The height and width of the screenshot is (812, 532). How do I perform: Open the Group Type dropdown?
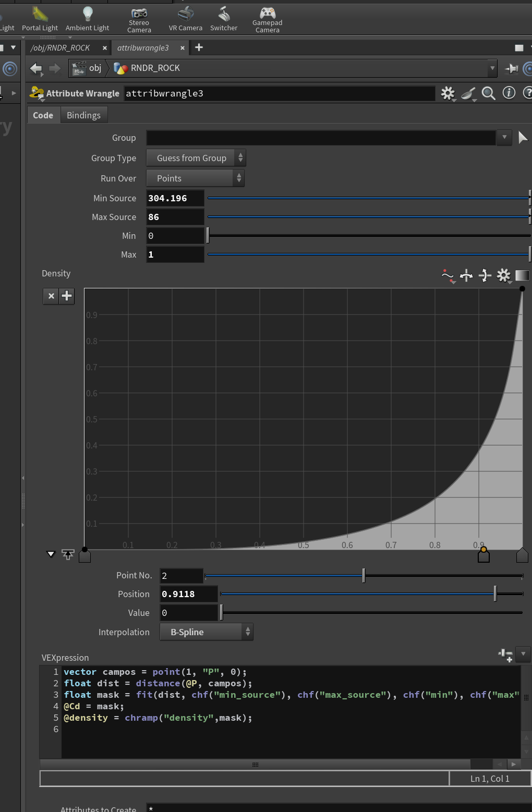pyautogui.click(x=196, y=158)
